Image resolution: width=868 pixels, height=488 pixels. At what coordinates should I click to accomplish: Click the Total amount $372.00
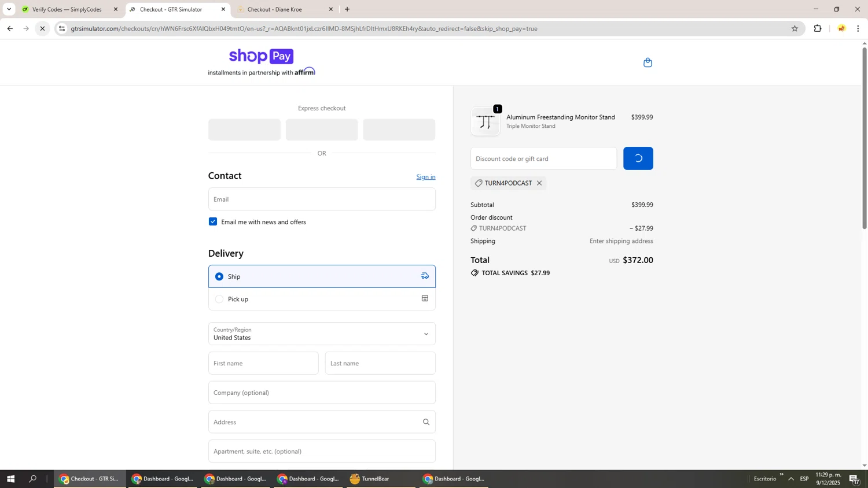click(x=638, y=260)
